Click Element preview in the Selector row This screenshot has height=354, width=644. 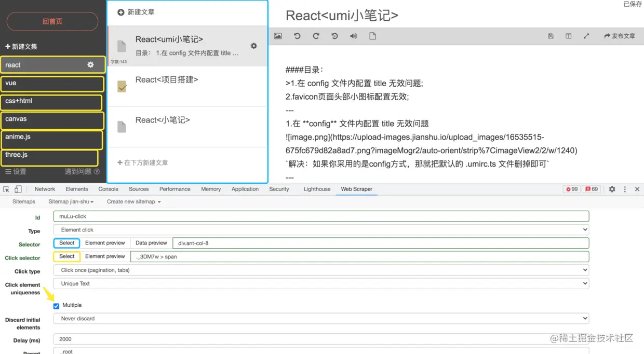click(x=105, y=243)
